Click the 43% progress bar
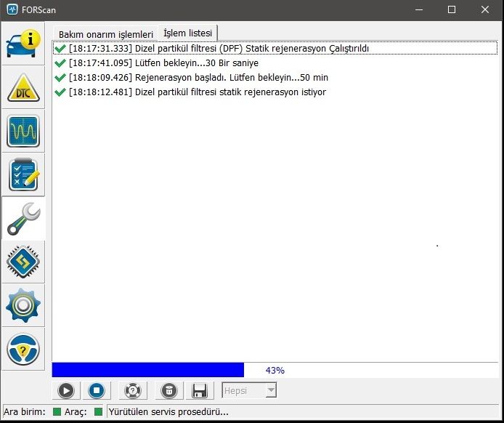This screenshot has width=504, height=423. 275,370
